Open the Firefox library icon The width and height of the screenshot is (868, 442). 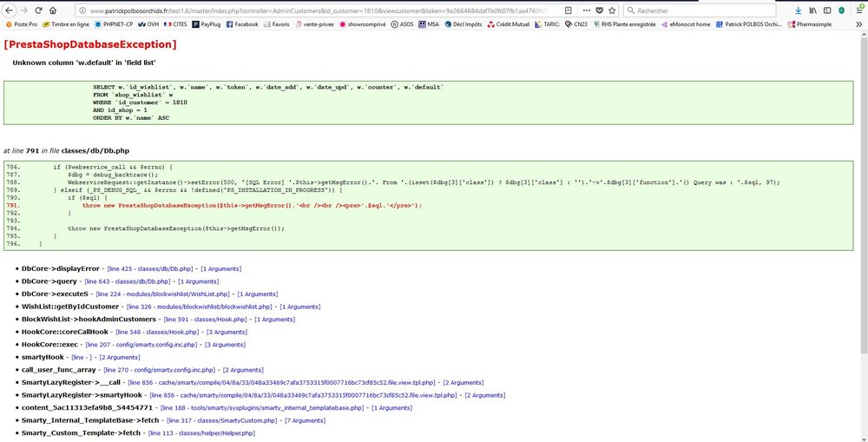click(812, 10)
